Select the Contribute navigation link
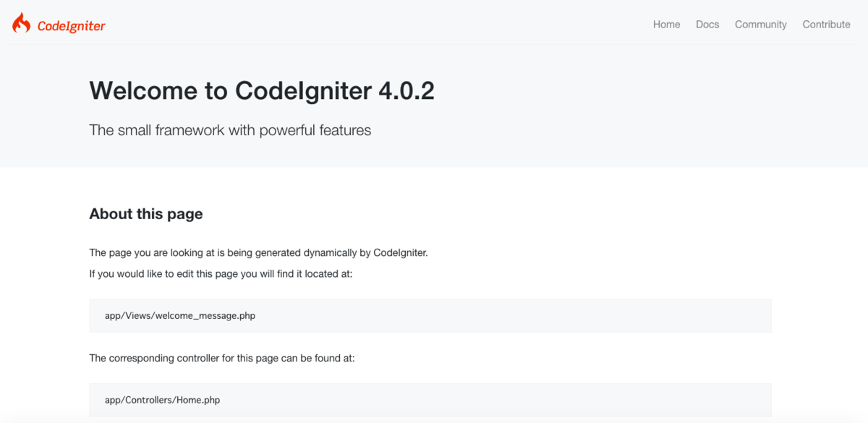Viewport: 868px width, 423px height. click(x=826, y=25)
